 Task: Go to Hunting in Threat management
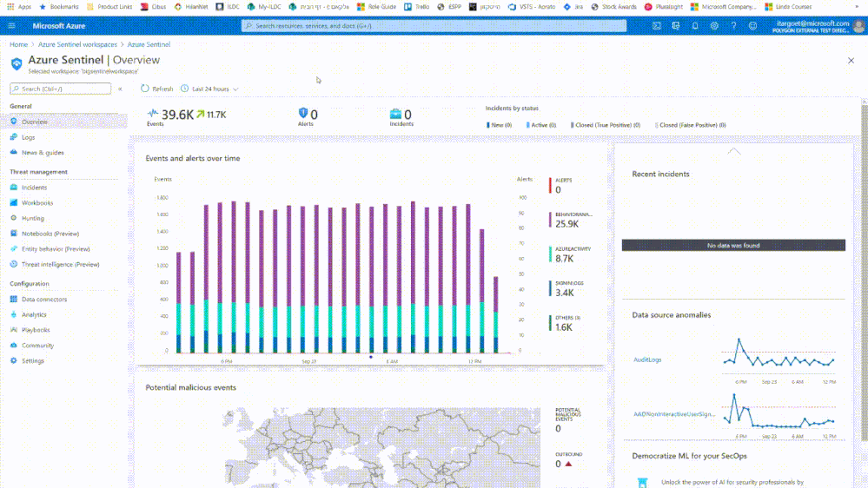(x=33, y=218)
